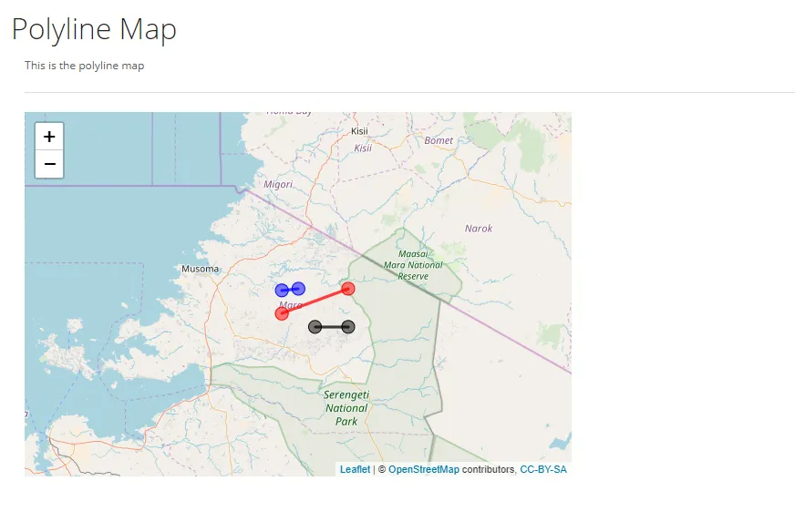Click the right blue circle marker
795x532 pixels.
coord(299,289)
